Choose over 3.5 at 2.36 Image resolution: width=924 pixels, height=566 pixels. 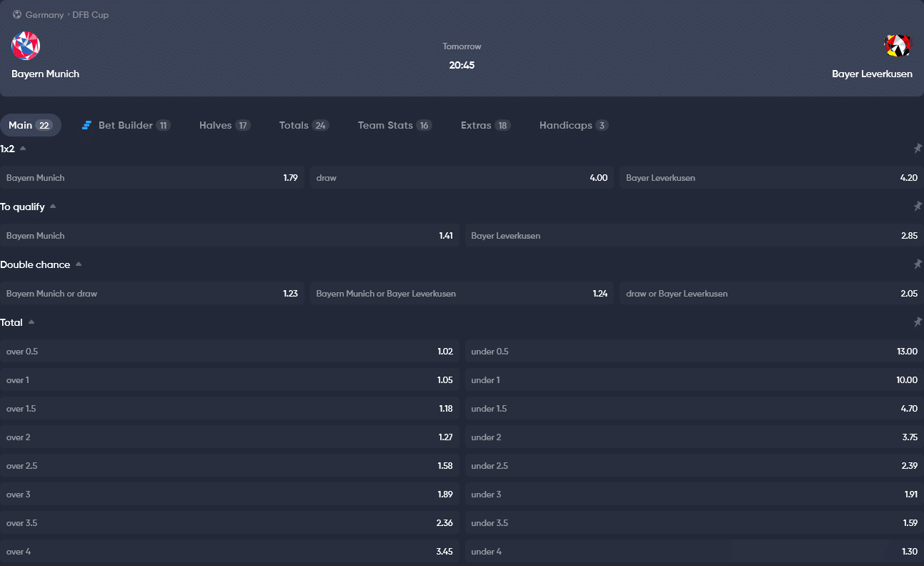tap(229, 522)
